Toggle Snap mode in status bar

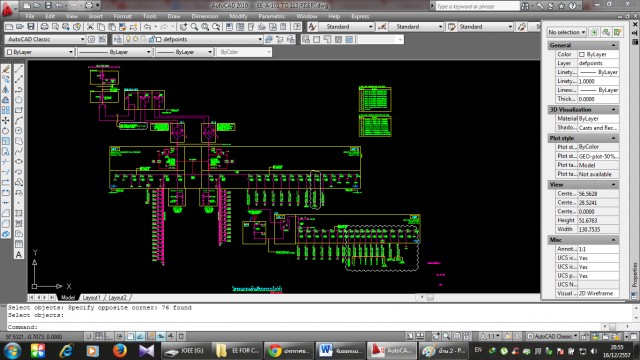coord(89,336)
